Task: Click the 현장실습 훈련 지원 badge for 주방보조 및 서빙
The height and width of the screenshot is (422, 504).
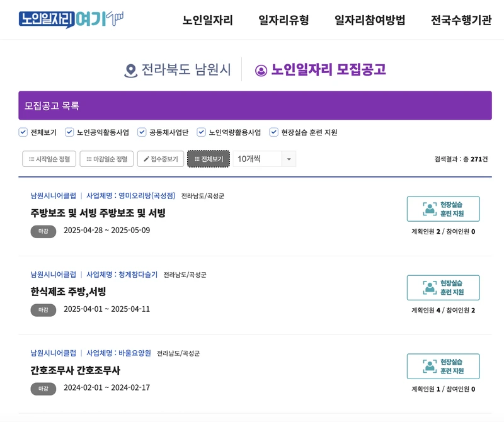Action: pos(443,209)
